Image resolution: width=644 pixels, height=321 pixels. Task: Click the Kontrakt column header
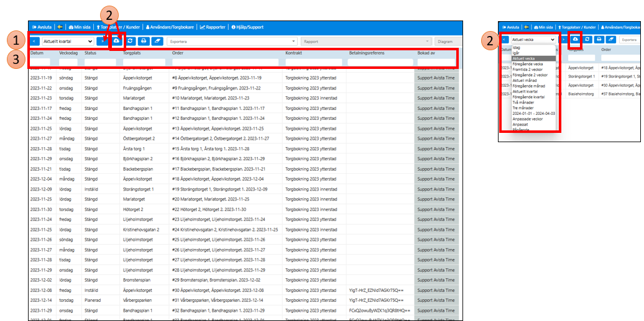295,53
